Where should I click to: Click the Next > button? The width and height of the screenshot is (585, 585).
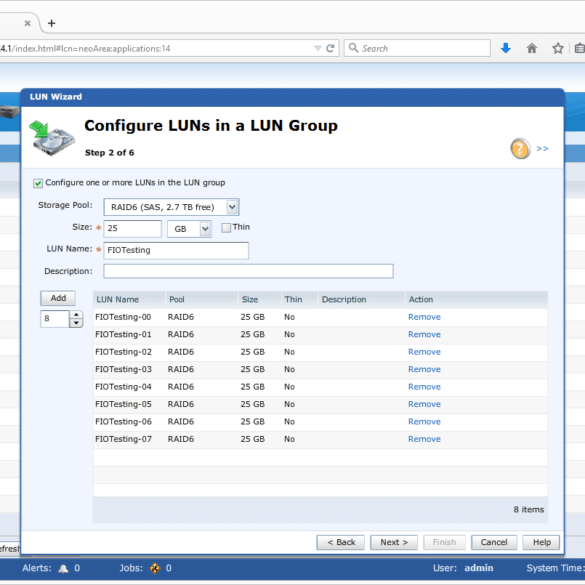(394, 542)
